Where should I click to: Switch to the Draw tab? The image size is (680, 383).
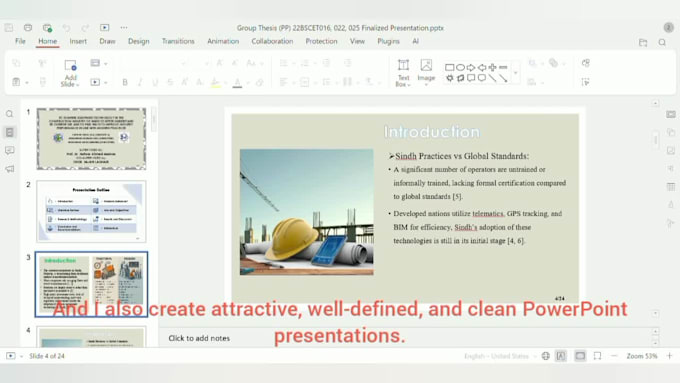point(107,41)
